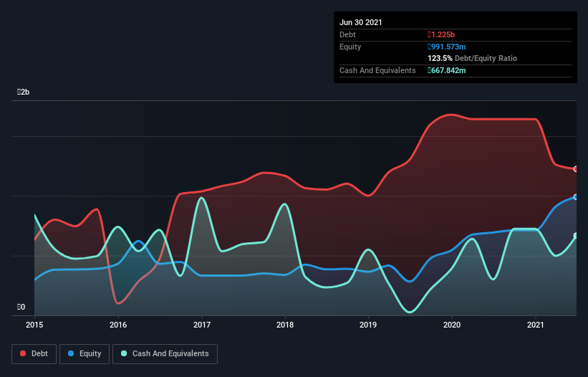This screenshot has width=588, height=377.
Task: Click the 2019 x-axis label
Action: tap(368, 325)
